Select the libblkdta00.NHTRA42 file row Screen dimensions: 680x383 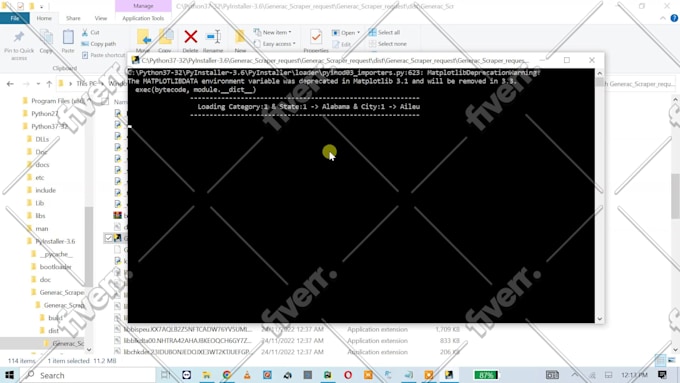(x=286, y=340)
